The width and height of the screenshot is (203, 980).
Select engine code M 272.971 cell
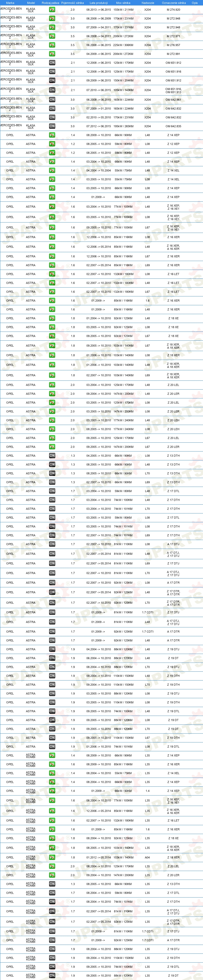tap(173, 36)
